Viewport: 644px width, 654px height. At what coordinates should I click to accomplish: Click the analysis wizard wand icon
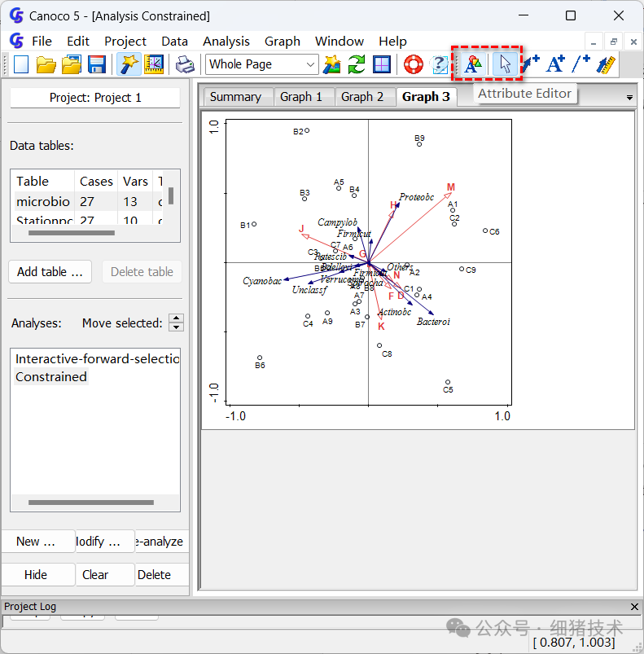129,64
